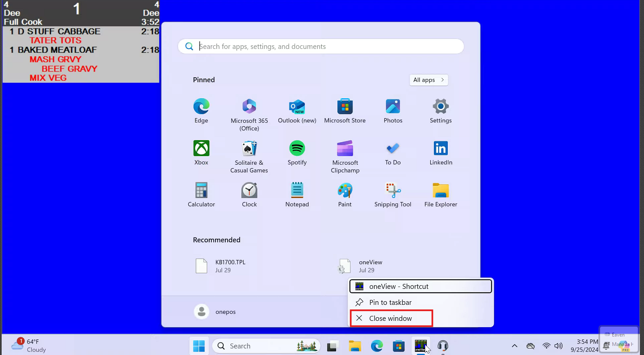Open Solitaire & Casual Games

coord(249,157)
